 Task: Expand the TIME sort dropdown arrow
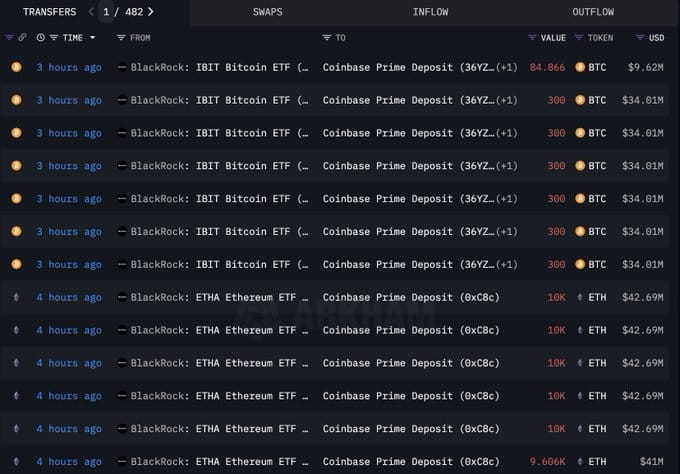point(93,38)
